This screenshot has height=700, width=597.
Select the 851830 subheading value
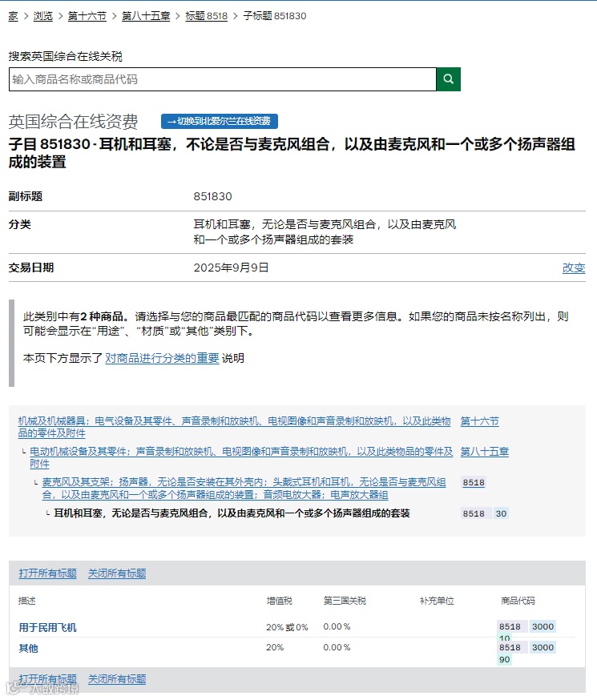(212, 196)
